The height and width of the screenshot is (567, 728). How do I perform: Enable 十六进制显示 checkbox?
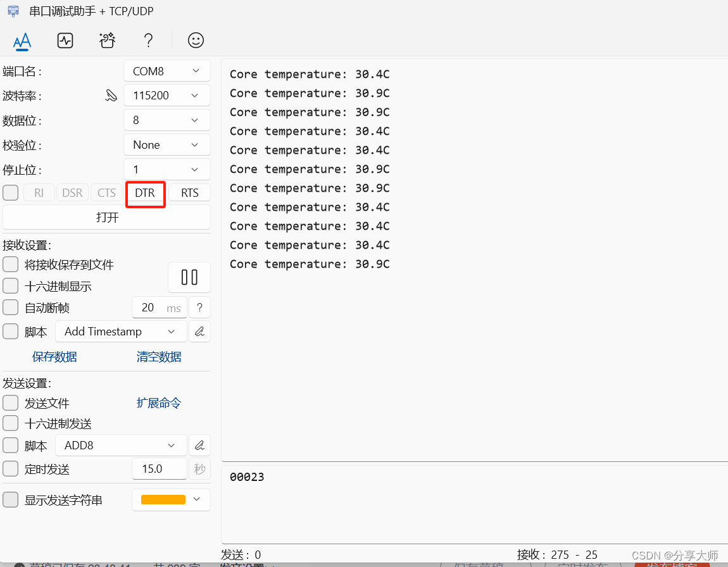pos(10,285)
